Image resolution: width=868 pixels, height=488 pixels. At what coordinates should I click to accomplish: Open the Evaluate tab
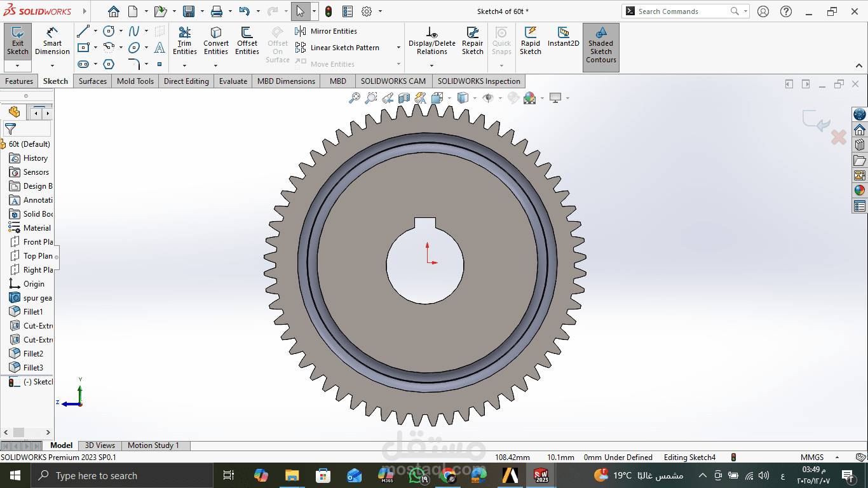click(233, 81)
